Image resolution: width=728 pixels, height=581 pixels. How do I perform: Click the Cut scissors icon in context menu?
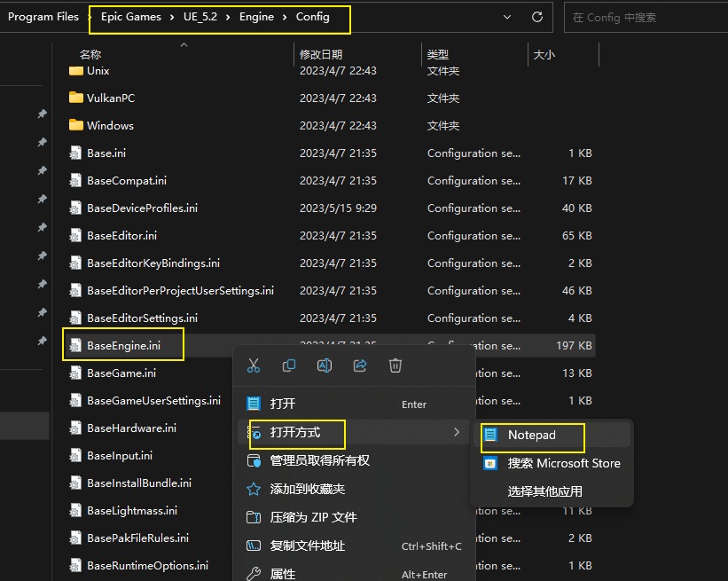254,365
